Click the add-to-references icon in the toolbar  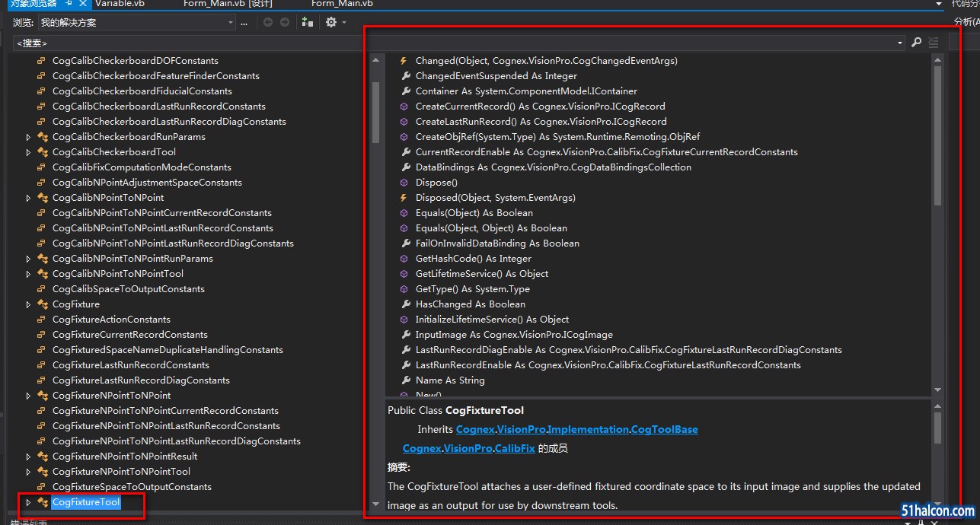[x=307, y=22]
